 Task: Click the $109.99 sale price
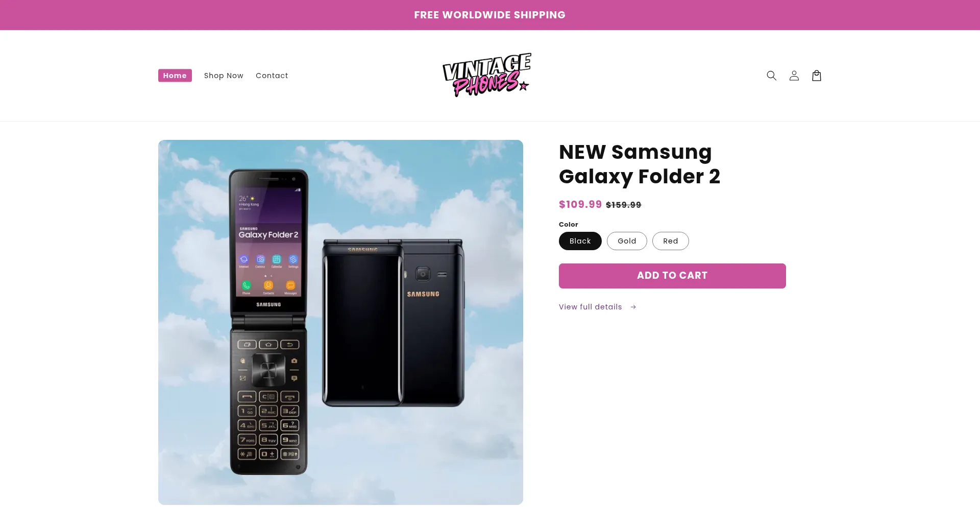click(x=580, y=204)
